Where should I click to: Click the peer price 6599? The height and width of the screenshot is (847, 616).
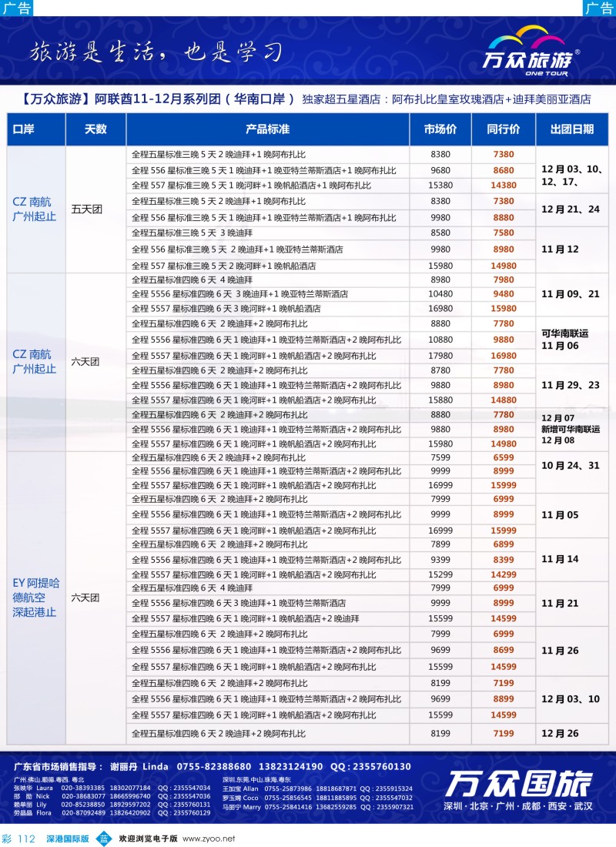pyautogui.click(x=504, y=457)
